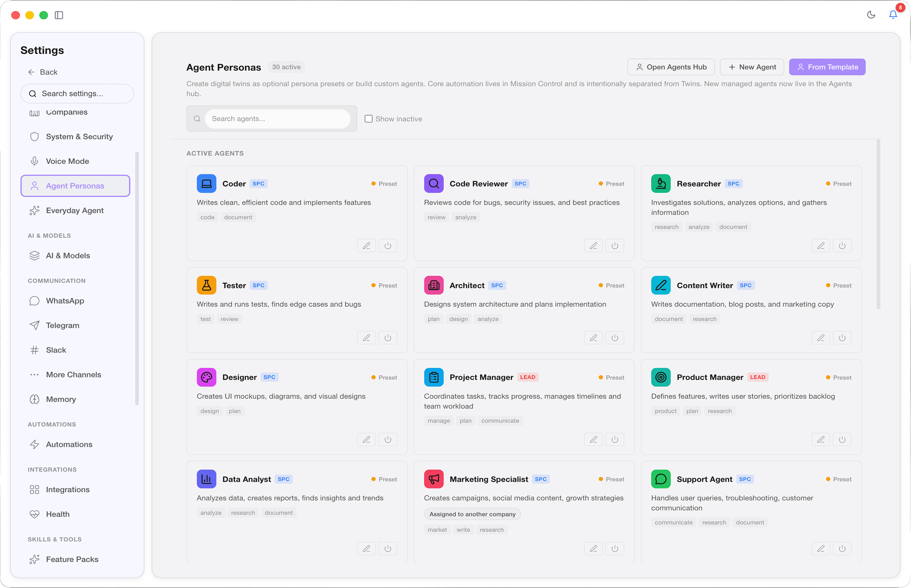
Task: Edit the Designer agent
Action: [366, 440]
